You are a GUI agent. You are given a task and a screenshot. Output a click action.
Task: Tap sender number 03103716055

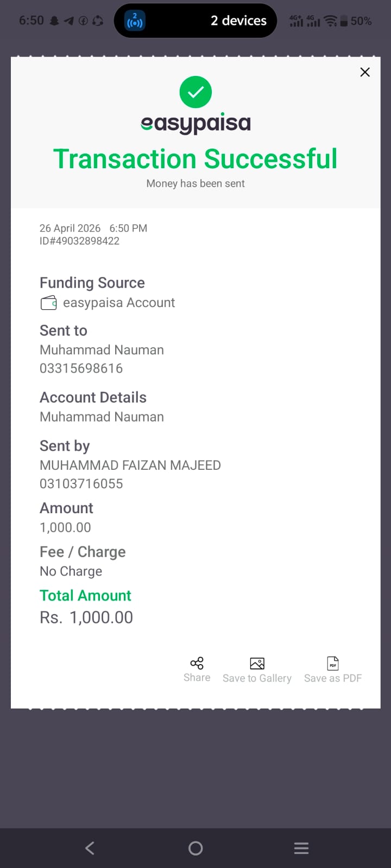tap(81, 483)
